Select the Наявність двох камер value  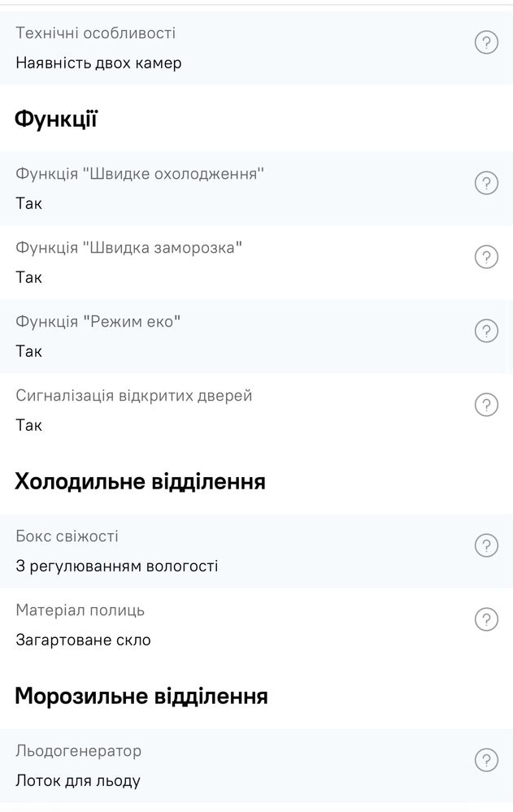coord(98,63)
